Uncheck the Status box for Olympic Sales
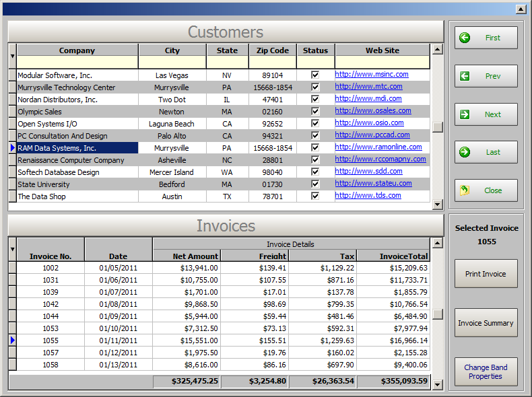This screenshot has width=532, height=397. pos(315,112)
